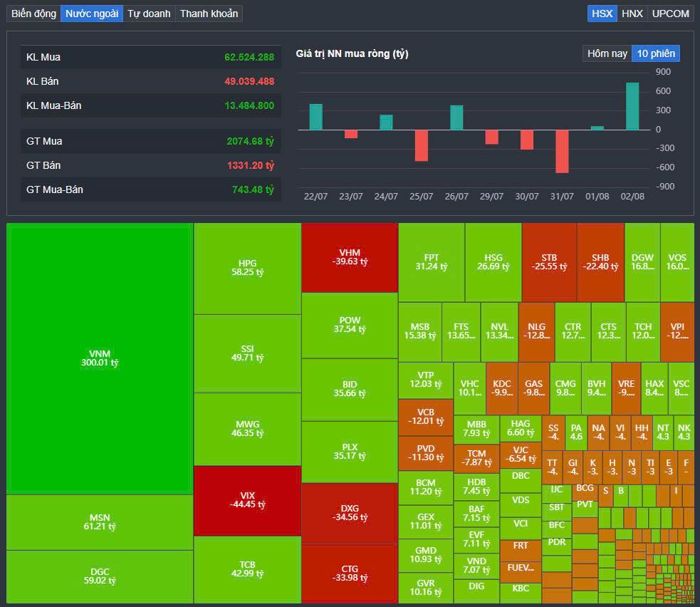Screen dimensions: 700x607
Task: Open the HDB 7.45 tỷ tile
Action: tap(476, 487)
